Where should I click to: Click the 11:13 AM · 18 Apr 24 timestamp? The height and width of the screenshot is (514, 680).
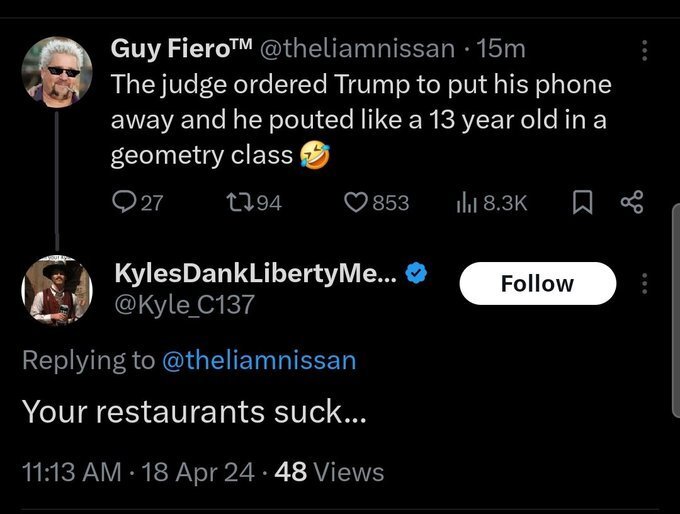coord(137,470)
